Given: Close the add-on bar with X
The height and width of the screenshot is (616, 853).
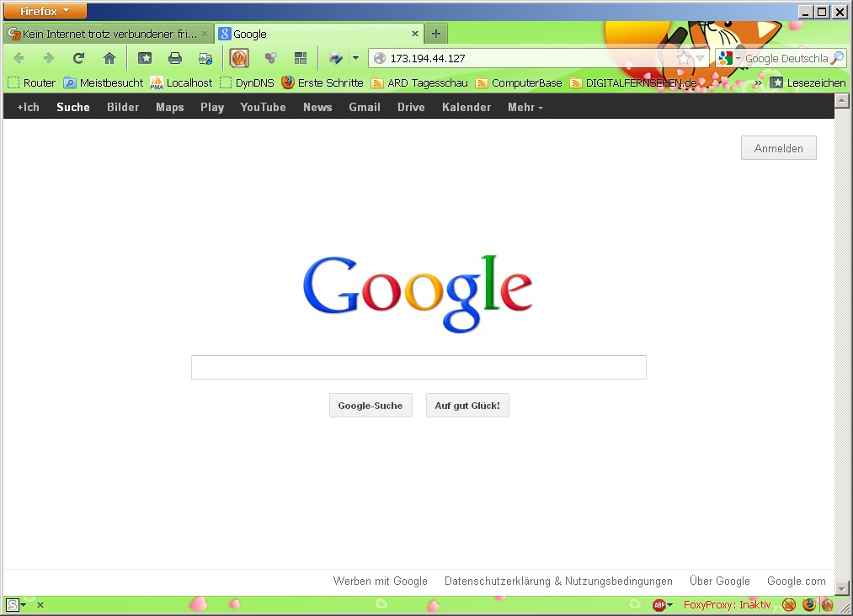Looking at the screenshot, I should pyautogui.click(x=40, y=604).
